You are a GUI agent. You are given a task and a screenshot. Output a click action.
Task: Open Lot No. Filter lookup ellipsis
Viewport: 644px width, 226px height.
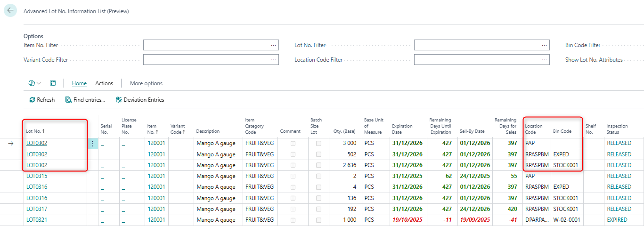click(x=544, y=45)
